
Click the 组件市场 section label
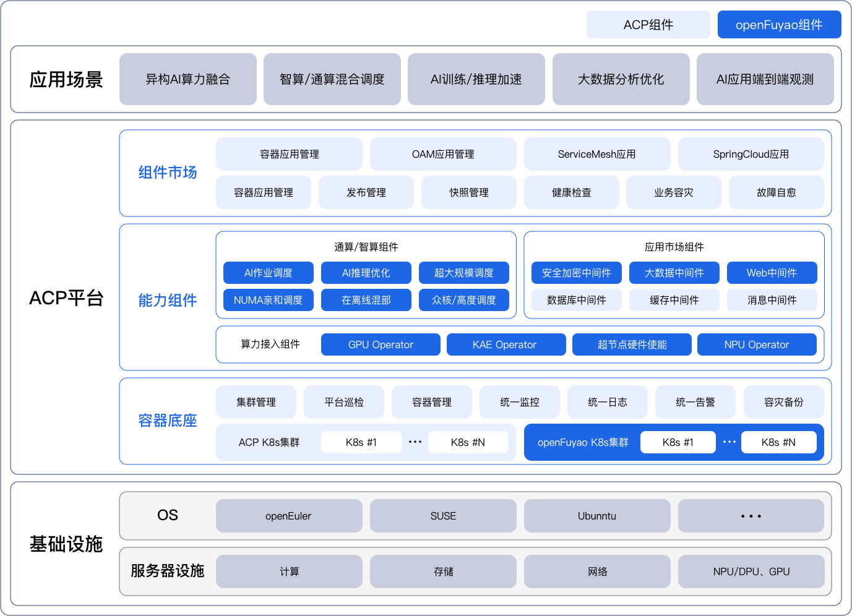tap(167, 173)
